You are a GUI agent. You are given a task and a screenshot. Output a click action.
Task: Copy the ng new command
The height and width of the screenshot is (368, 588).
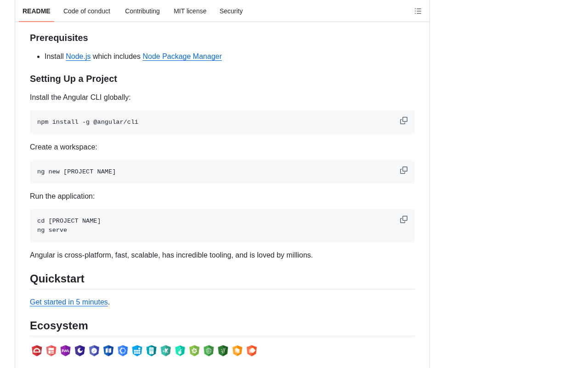click(404, 170)
